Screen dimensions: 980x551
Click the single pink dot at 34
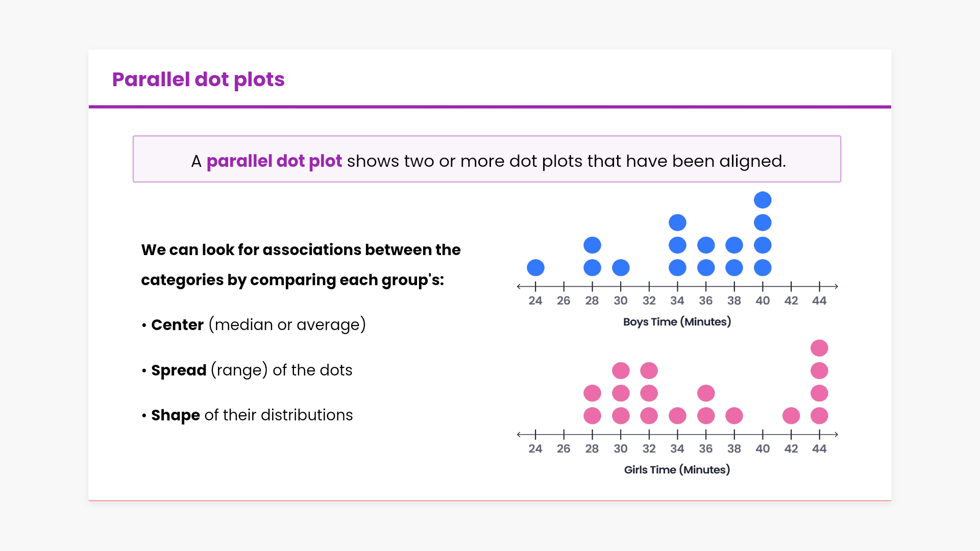click(x=677, y=416)
